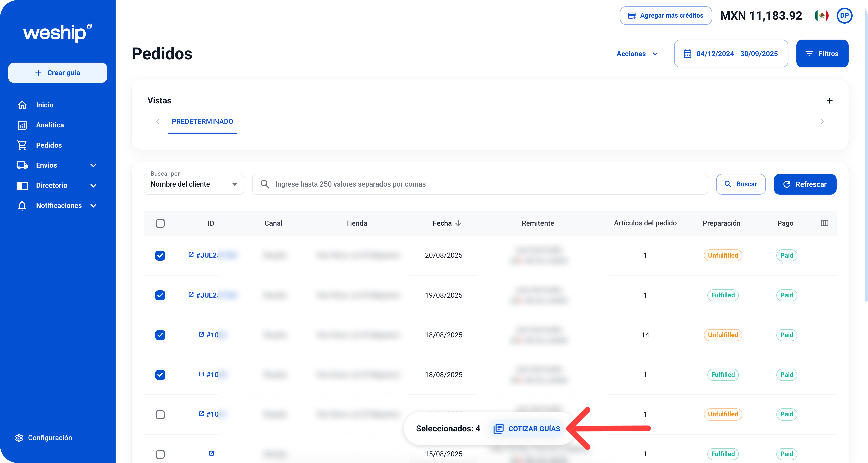The image size is (868, 463).
Task: Open the Buscar por Nombre del cliente dropdown
Action: click(x=194, y=184)
